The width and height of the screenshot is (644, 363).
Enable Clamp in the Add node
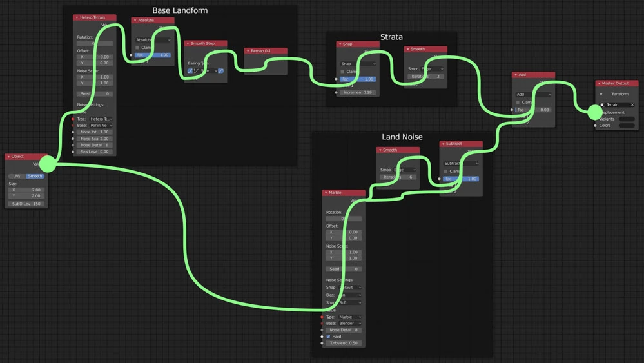[x=518, y=102]
